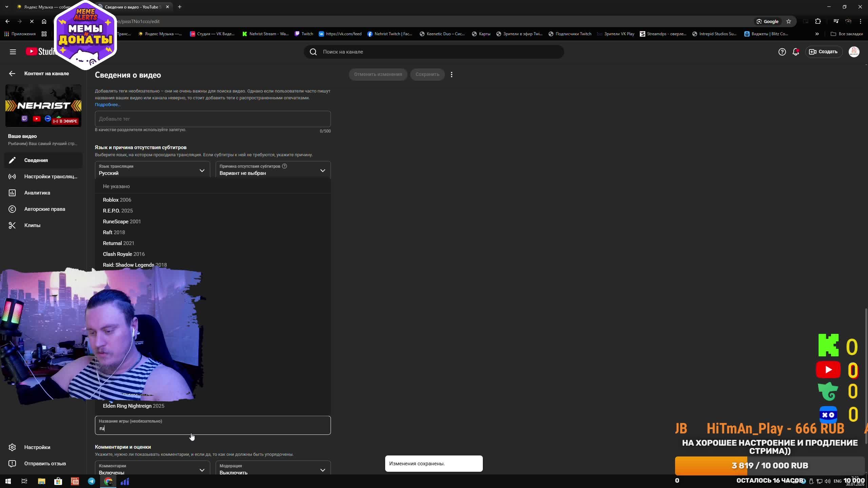
Task: Expand Причина отсутствия субтитров dropdown
Action: (273, 170)
